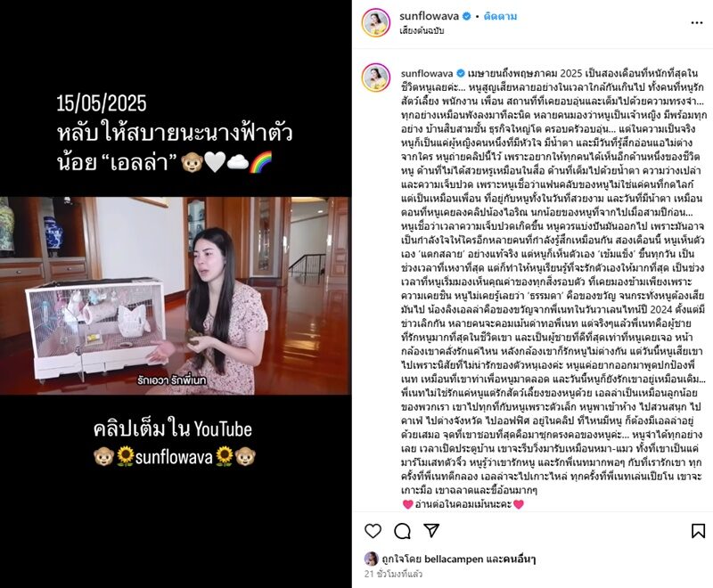Click the sunflowava username in the header
The image size is (713, 588).
(x=429, y=16)
